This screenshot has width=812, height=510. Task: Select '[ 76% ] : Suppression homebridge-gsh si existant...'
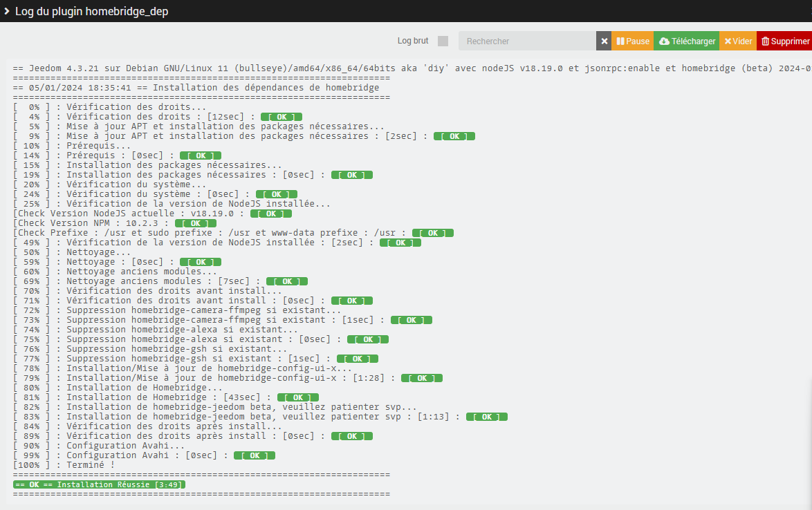149,349
